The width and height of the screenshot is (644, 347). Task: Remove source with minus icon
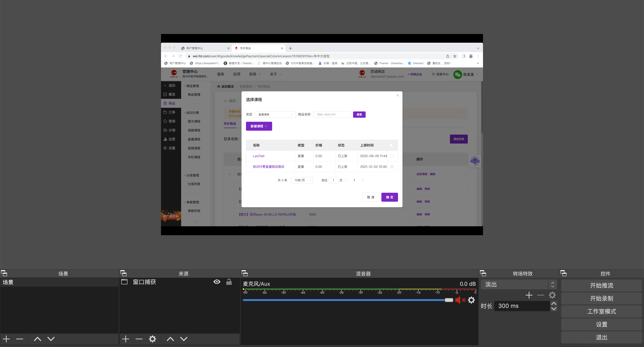click(x=139, y=339)
